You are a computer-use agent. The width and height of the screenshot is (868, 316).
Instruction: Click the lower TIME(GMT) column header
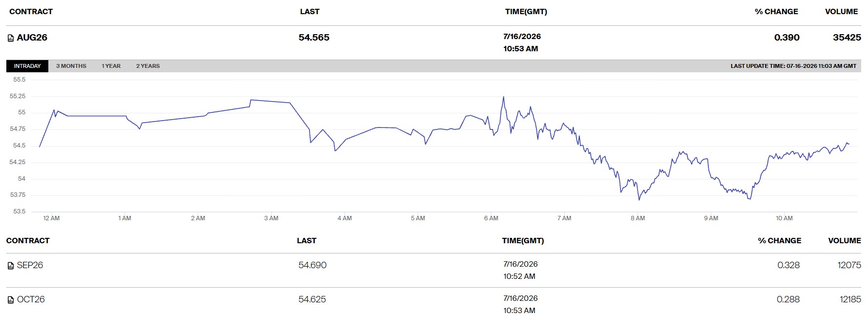tap(523, 241)
